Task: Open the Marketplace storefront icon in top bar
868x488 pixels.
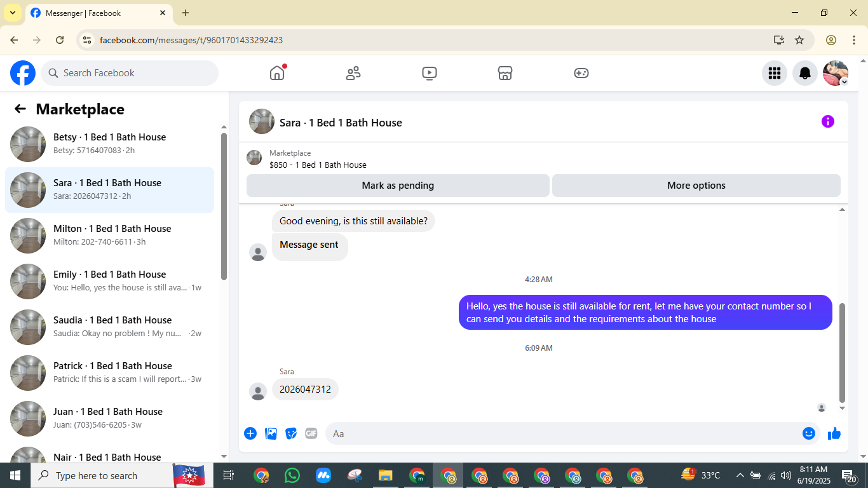Action: [505, 73]
